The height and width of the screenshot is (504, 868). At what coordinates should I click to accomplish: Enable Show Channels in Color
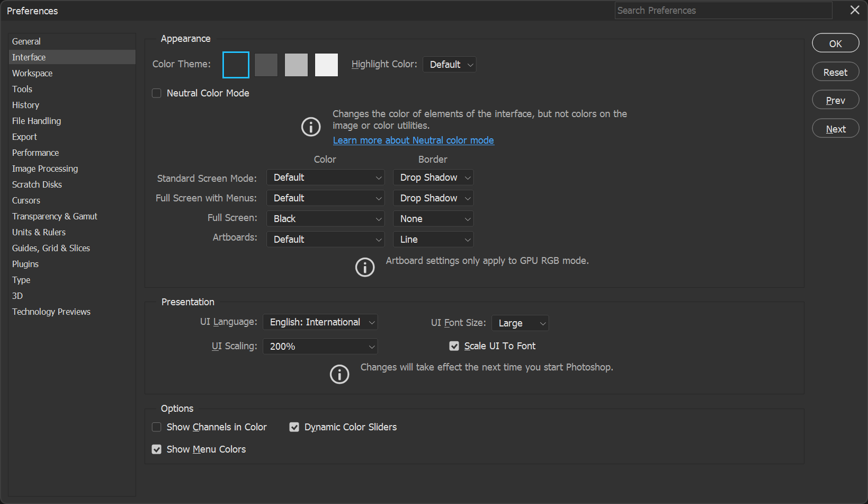(156, 427)
